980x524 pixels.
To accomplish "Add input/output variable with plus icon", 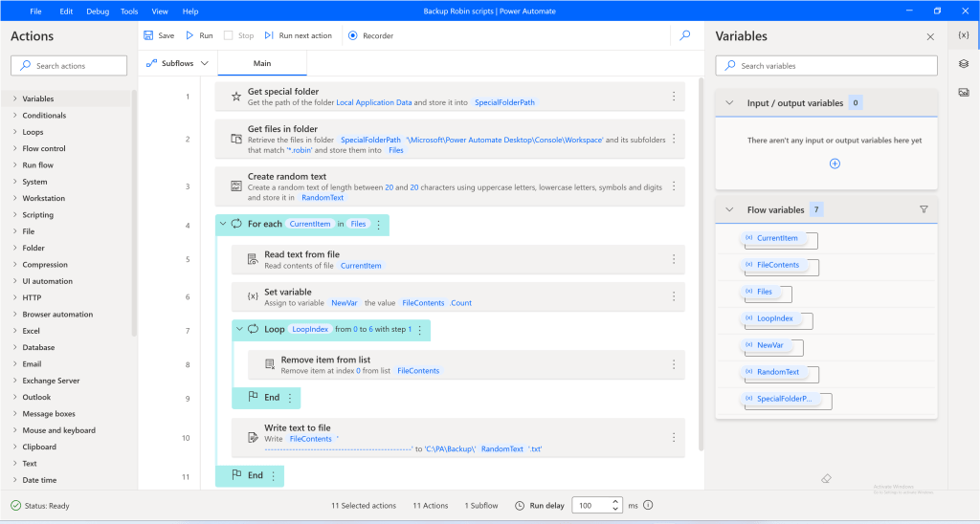I will click(835, 164).
